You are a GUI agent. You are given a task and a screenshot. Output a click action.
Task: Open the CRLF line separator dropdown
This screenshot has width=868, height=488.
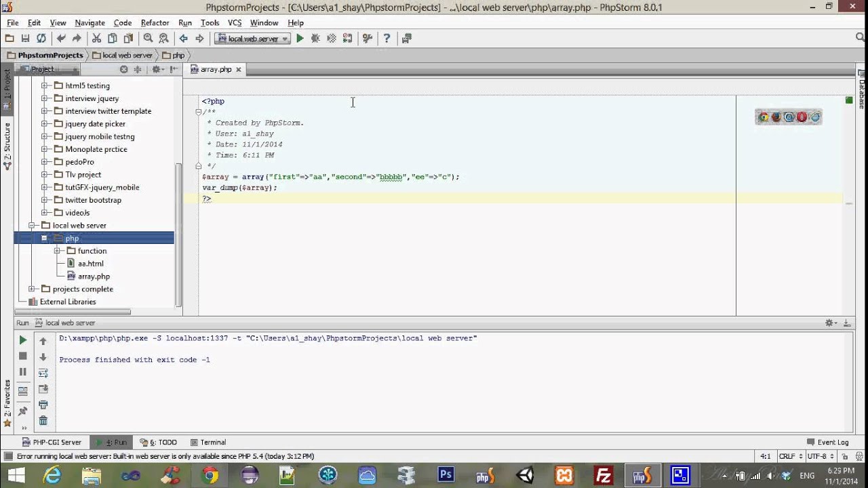pyautogui.click(x=791, y=456)
